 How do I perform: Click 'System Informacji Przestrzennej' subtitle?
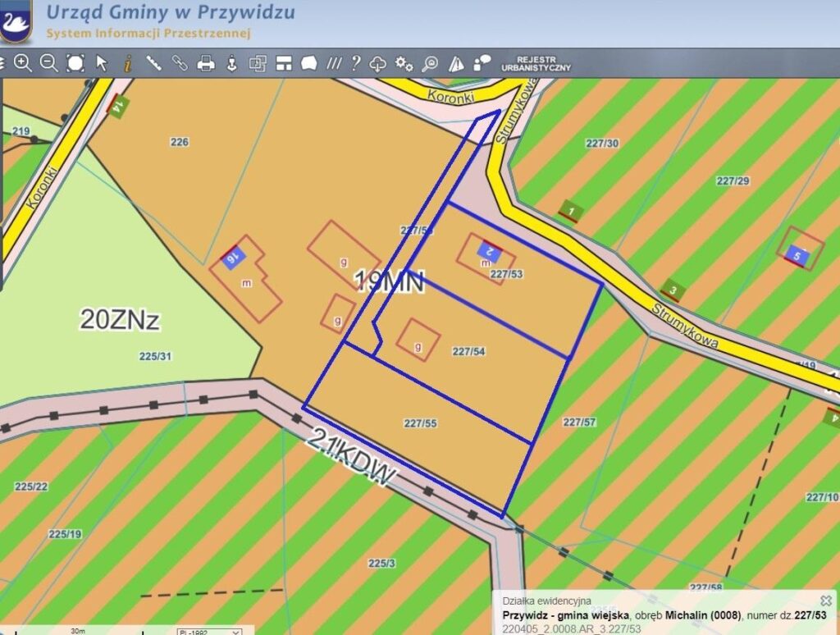coord(148,33)
